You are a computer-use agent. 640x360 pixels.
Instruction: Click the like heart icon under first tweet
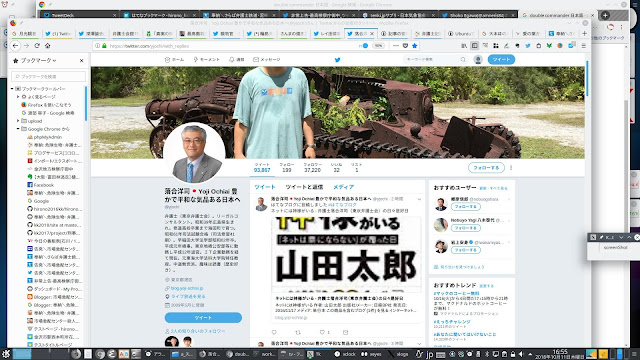pyautogui.click(x=322, y=332)
